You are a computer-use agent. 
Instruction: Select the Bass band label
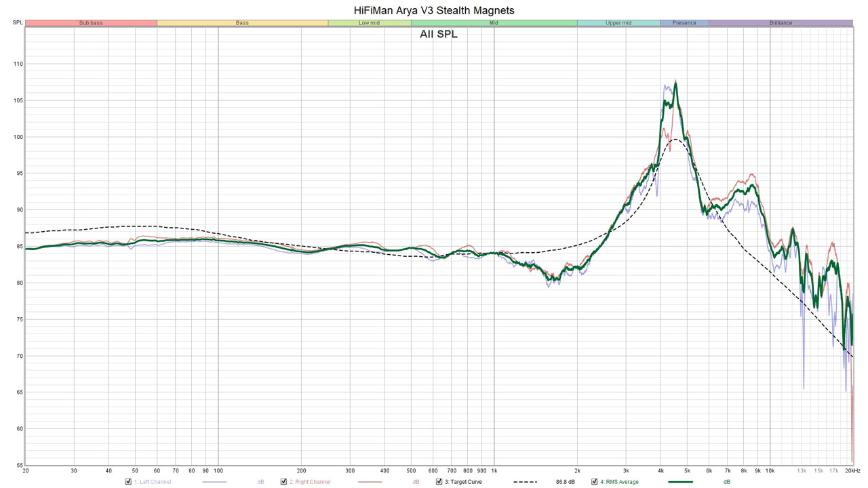point(242,23)
